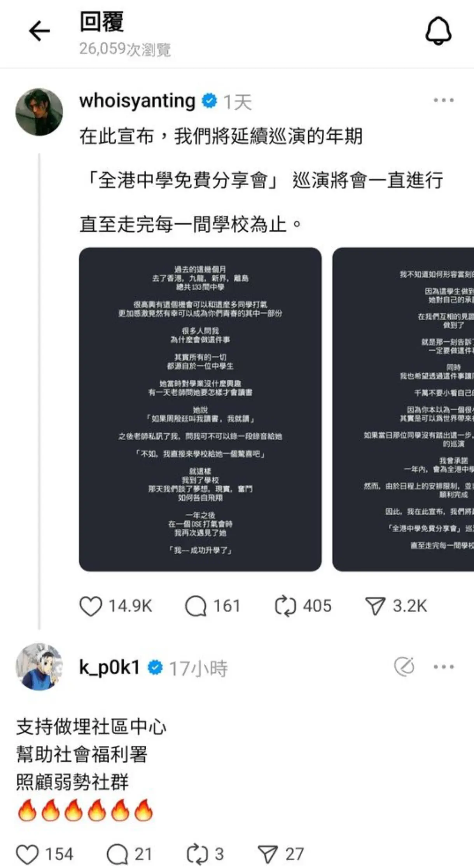Like the k_p0k1 reply
The image size is (474, 868).
tap(27, 854)
